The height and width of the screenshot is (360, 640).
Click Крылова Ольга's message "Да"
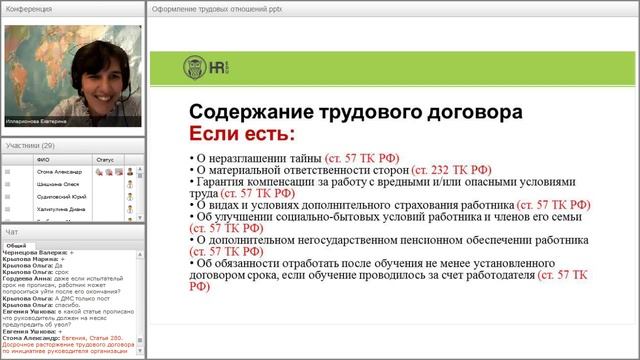33,266
